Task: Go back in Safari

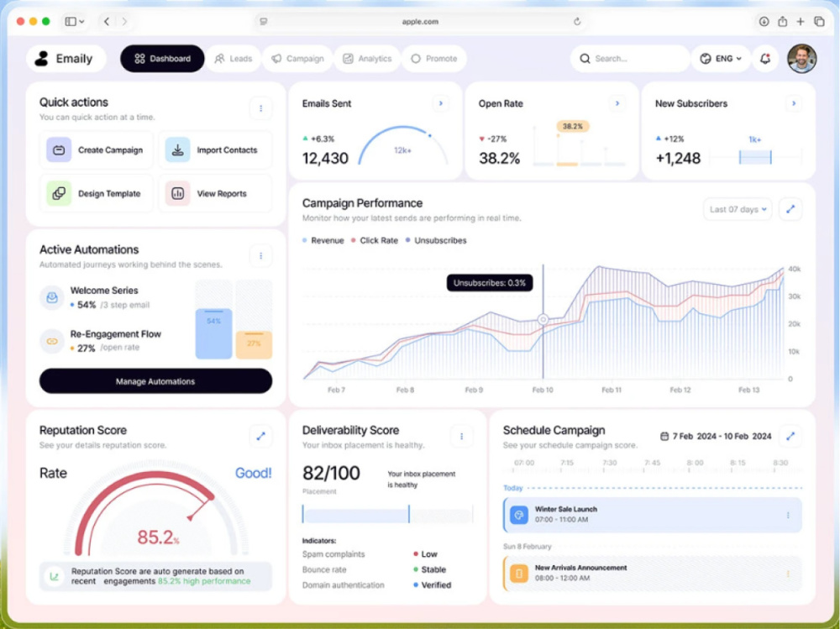Action: [107, 22]
